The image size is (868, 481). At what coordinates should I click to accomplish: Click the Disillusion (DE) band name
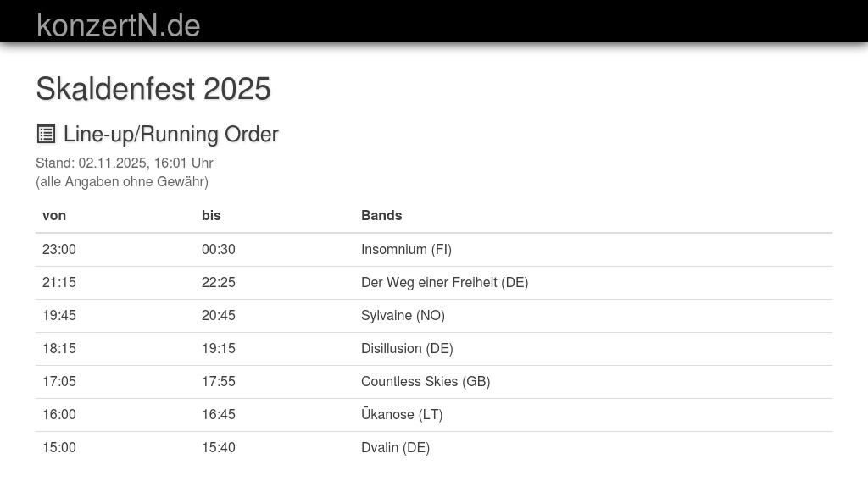(407, 348)
